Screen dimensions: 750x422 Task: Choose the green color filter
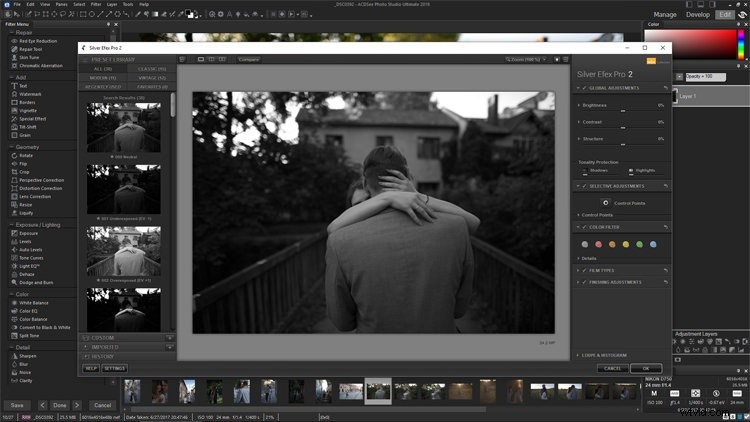640,244
